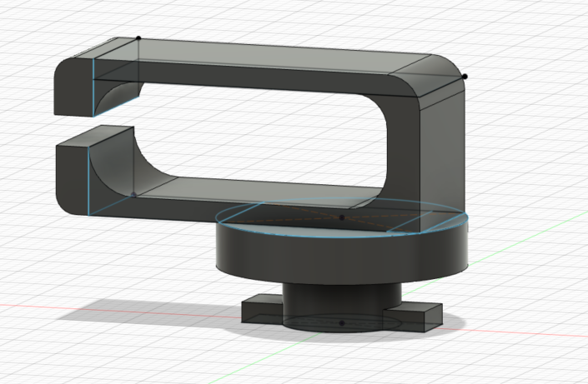Select the center point of the bottom cylinder
Screen dimensions: 588x384
(342, 321)
